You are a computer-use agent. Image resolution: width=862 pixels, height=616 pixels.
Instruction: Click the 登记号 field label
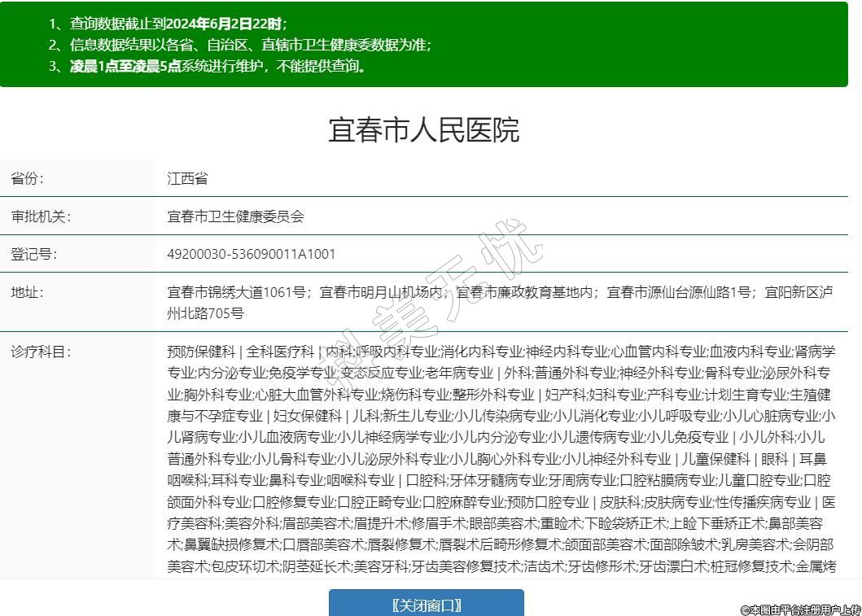click(x=33, y=254)
